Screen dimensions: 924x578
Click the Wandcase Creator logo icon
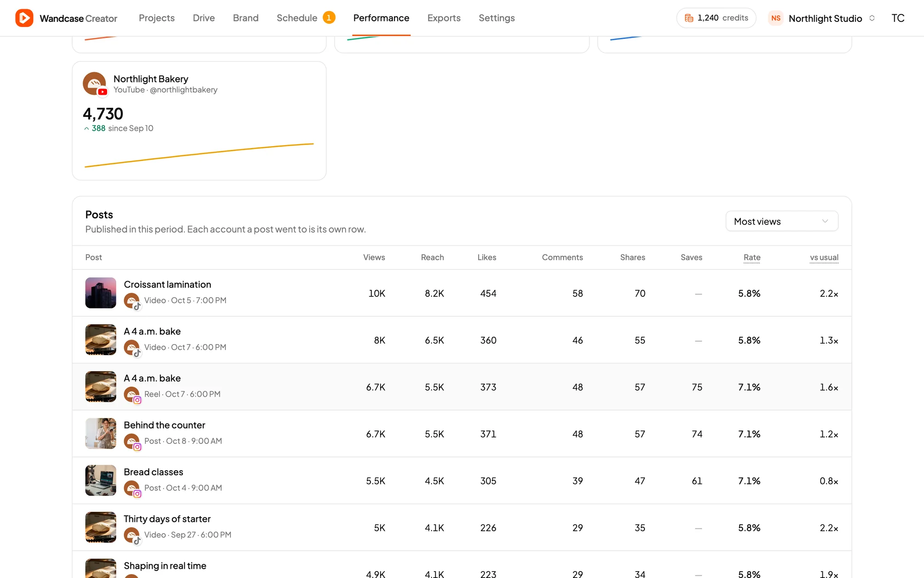pos(24,18)
